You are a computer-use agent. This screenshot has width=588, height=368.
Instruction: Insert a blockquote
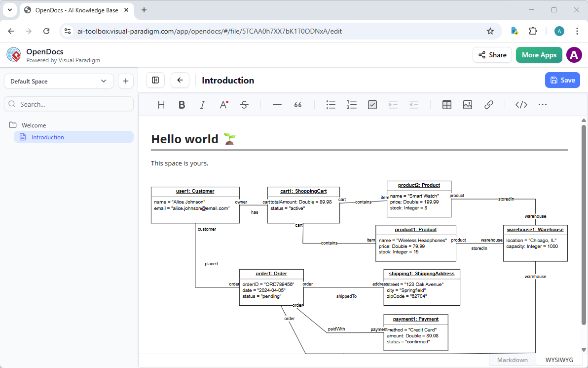coord(297,104)
